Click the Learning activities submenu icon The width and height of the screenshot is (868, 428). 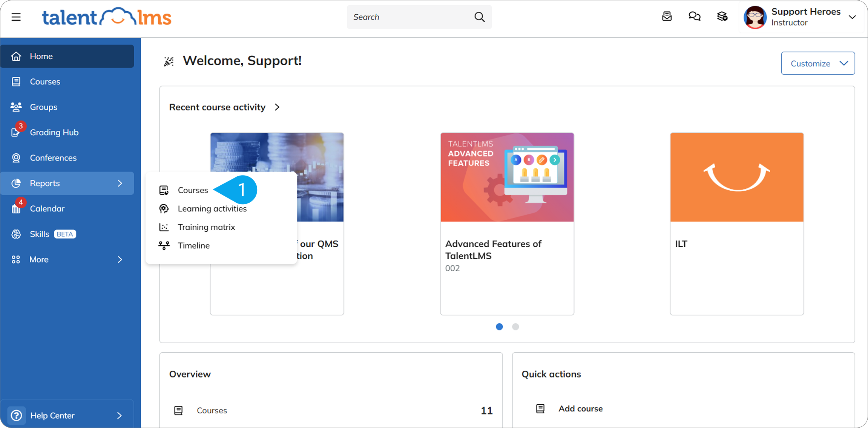point(164,209)
